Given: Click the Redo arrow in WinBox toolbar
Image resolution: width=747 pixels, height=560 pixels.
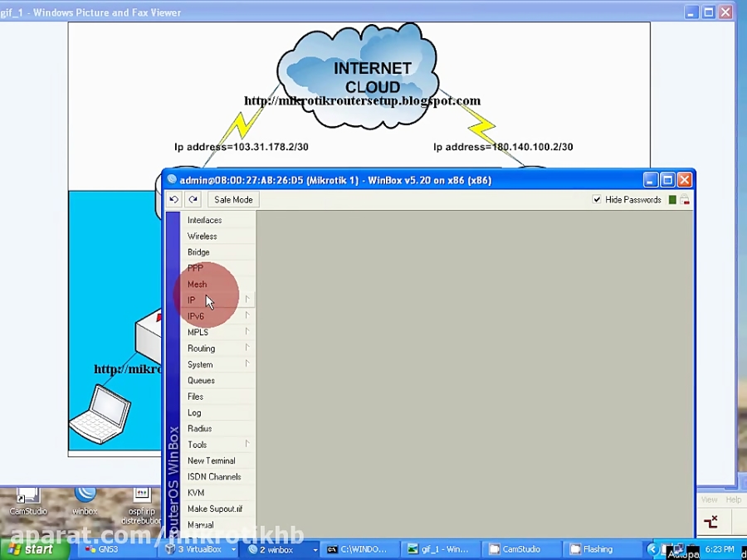Looking at the screenshot, I should coord(193,200).
